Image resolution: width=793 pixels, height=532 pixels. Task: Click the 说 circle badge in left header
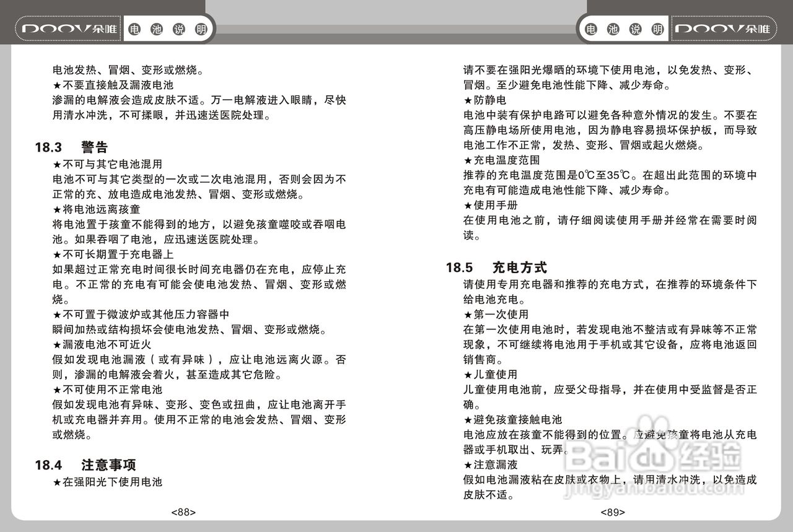coord(179,28)
